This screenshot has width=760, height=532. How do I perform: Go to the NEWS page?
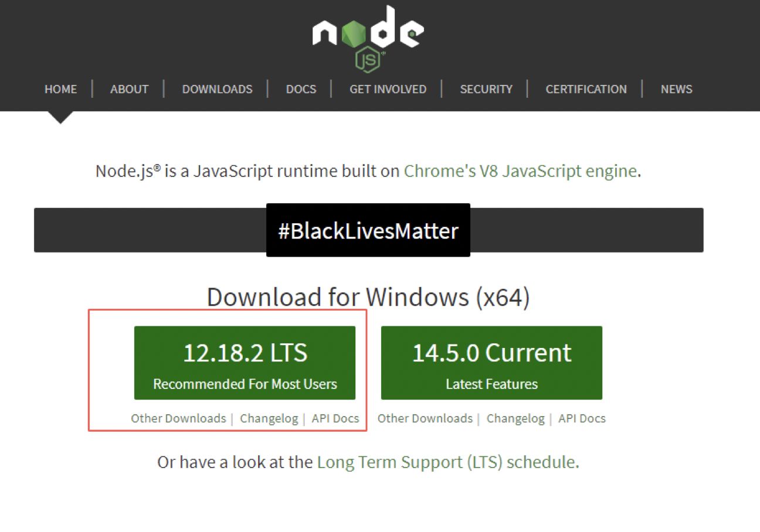click(676, 89)
